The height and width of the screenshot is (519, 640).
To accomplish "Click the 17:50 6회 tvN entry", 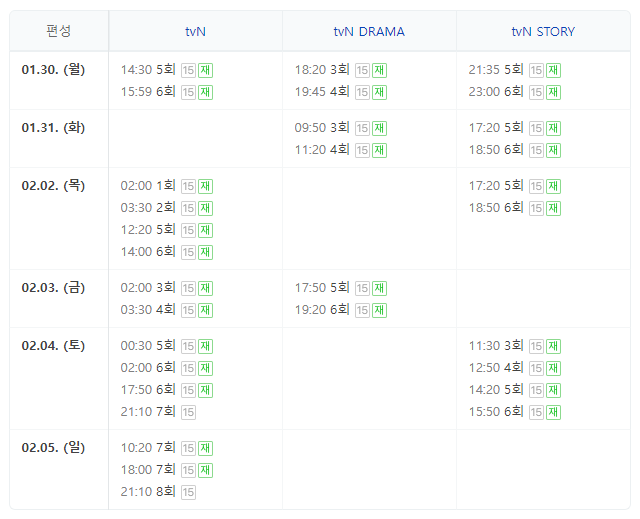I will click(x=148, y=390).
